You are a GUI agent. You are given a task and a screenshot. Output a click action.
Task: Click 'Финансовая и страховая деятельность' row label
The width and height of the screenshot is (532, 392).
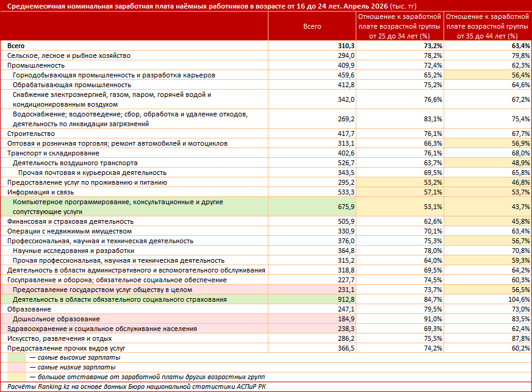[x=71, y=222]
